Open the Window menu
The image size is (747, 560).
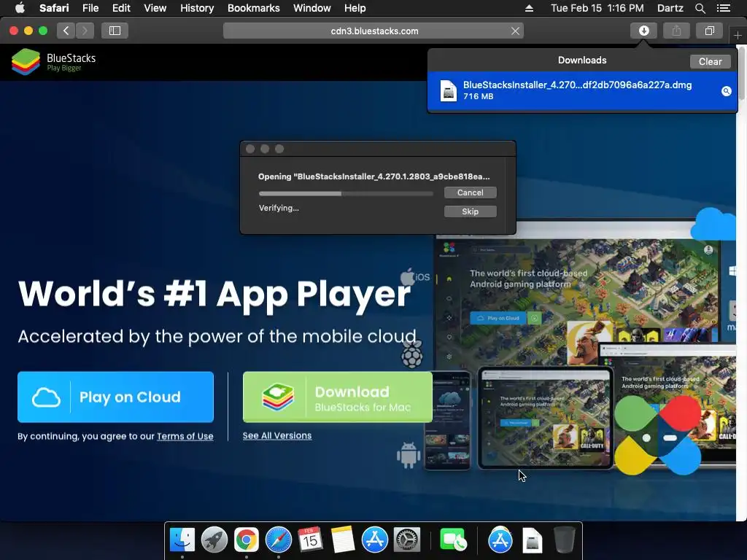pos(311,8)
